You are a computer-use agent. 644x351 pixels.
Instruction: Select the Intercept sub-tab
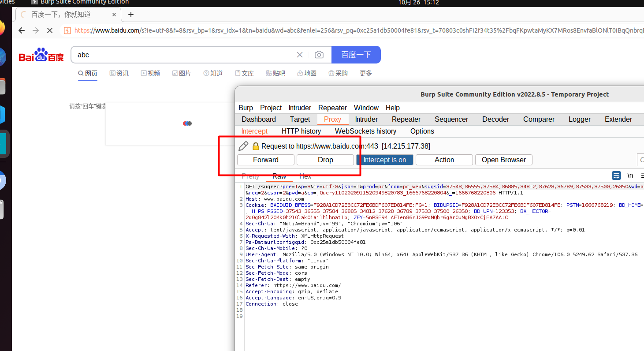[x=254, y=131]
